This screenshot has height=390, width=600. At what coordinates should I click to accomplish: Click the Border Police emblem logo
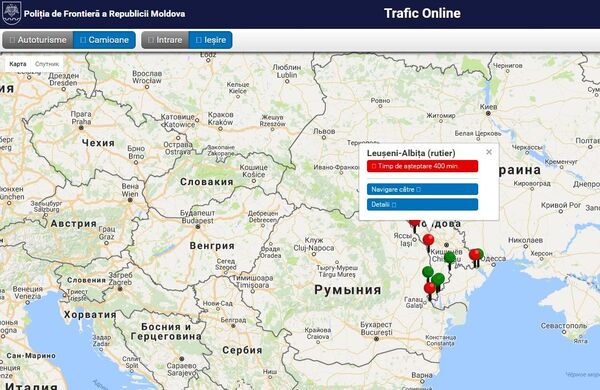[11, 13]
